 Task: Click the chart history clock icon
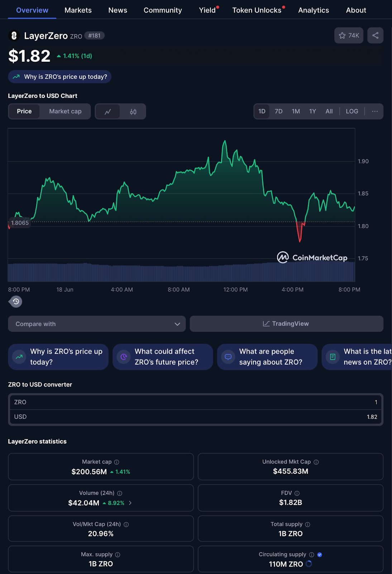coord(15,301)
